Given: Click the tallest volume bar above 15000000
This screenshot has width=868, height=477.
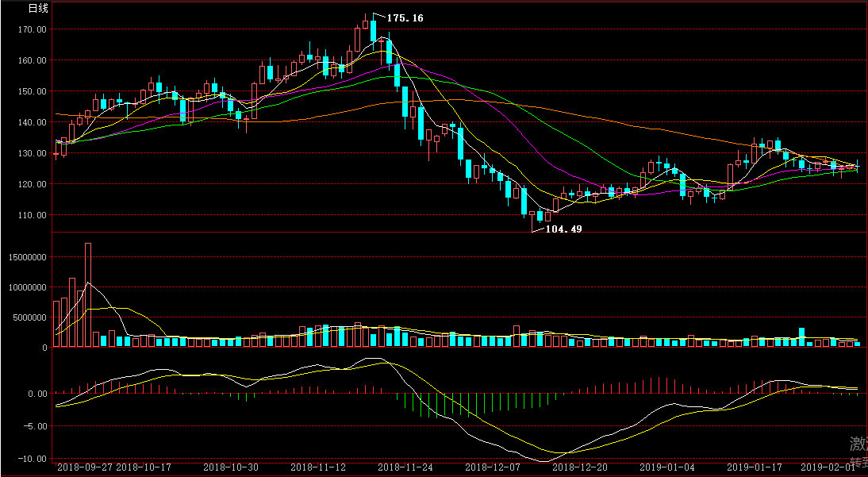Looking at the screenshot, I should [x=88, y=294].
